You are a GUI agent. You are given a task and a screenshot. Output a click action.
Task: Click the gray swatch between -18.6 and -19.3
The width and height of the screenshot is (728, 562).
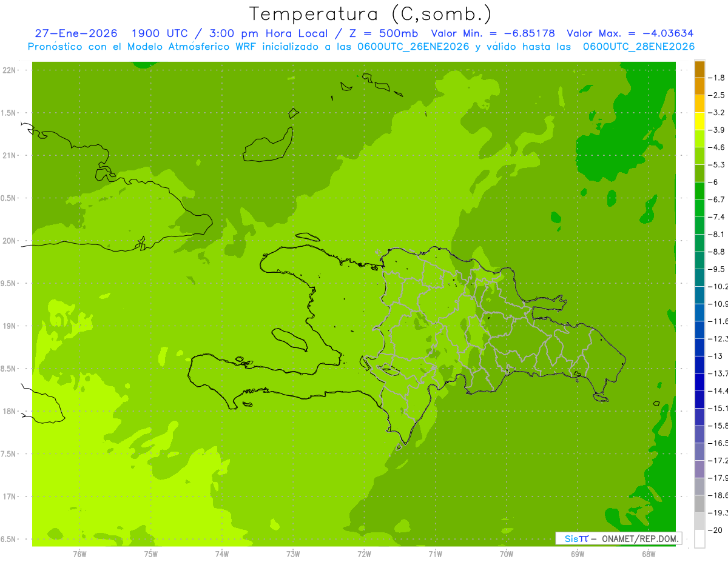pos(699,504)
